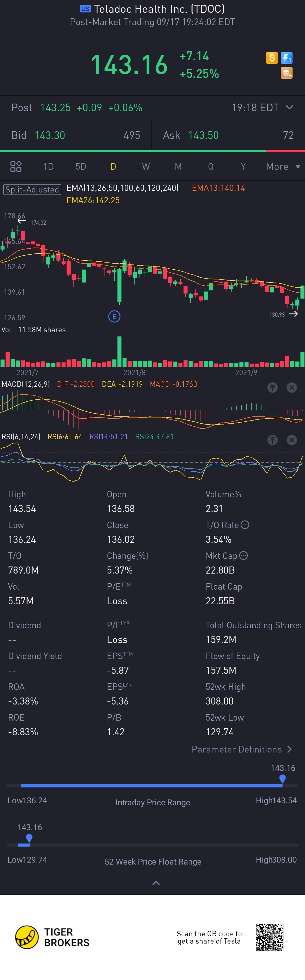The width and height of the screenshot is (305, 980).
Task: Tap the Tiger Brokers logo
Action: tap(52, 937)
